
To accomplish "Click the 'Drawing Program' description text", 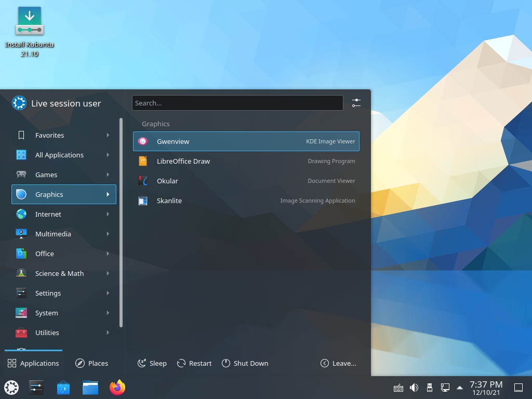I will pyautogui.click(x=331, y=161).
